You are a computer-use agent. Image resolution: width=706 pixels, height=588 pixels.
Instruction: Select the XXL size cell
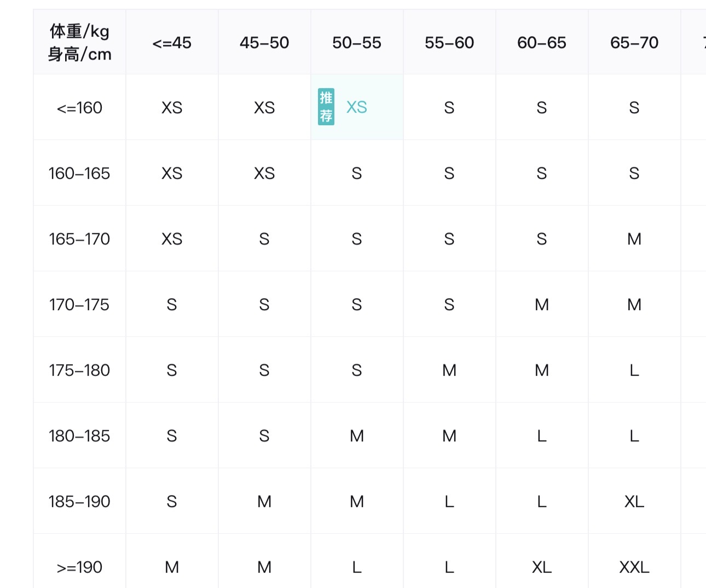coord(634,567)
